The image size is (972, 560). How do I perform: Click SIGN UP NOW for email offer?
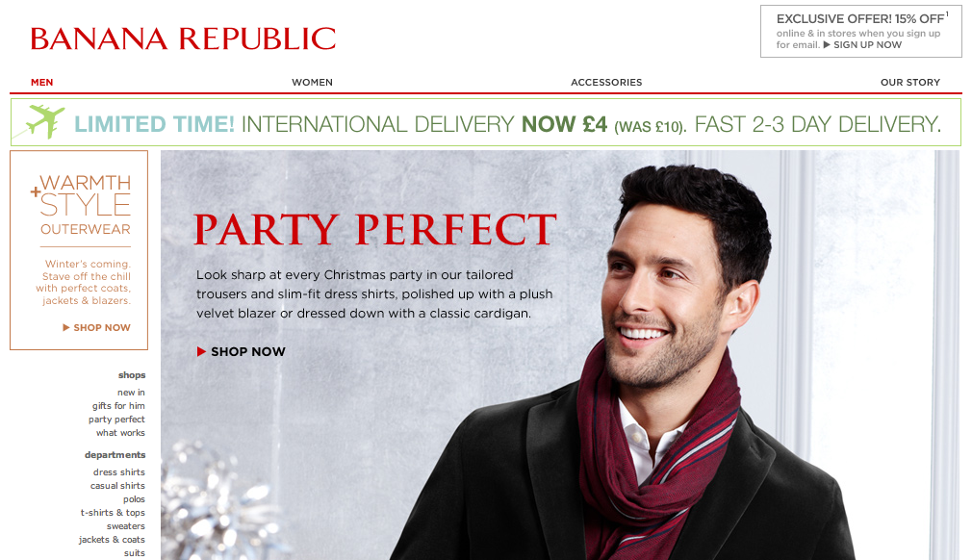point(867,44)
